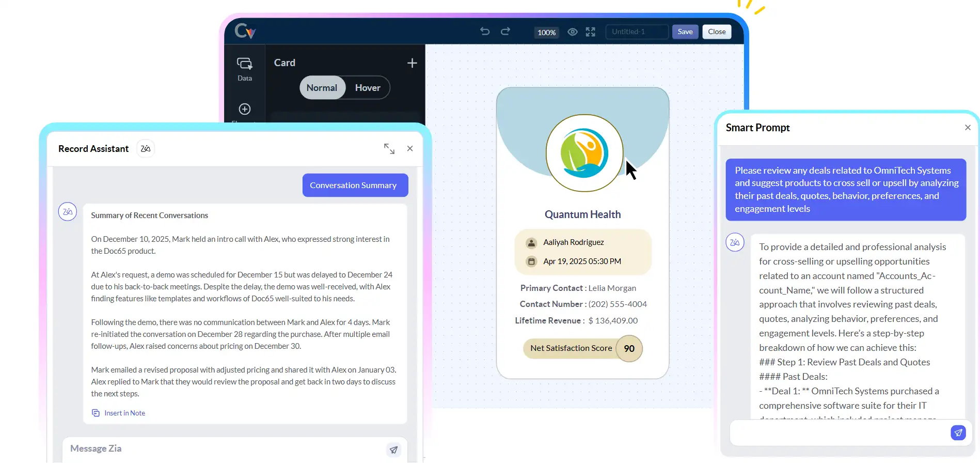Screen dimensions: 980x463
Task: Select the contact number (202) 555-4004
Action: [x=618, y=304]
